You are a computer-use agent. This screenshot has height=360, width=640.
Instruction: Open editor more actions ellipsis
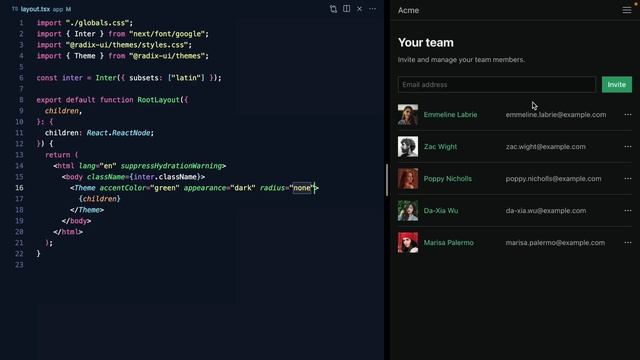(x=373, y=9)
